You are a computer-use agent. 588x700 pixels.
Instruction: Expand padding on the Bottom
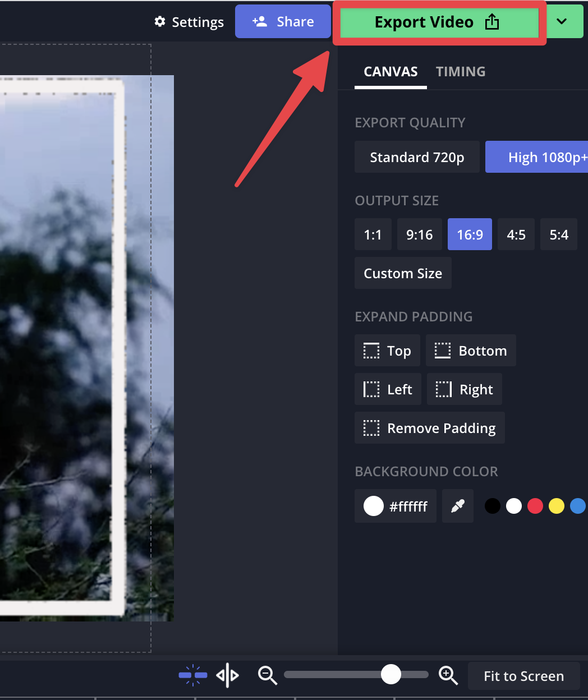(x=471, y=351)
